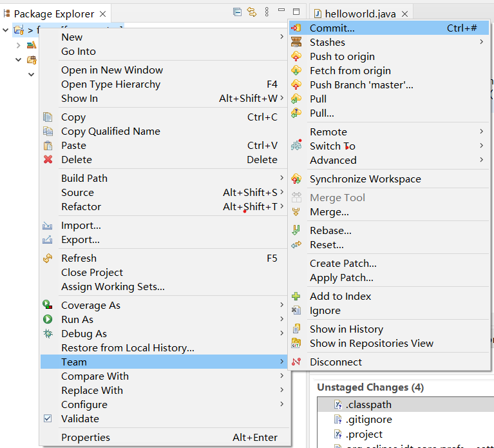This screenshot has width=494, height=448.
Task: Toggle the Validate checkbox
Action: [x=48, y=418]
